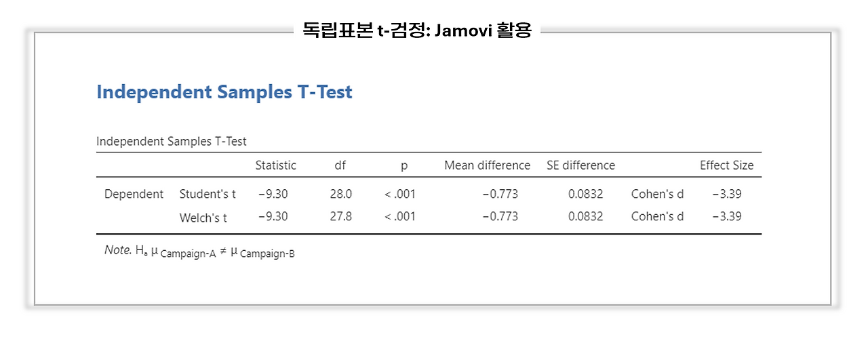868x341 pixels.
Task: Select the Dependent row label
Action: pos(134,195)
